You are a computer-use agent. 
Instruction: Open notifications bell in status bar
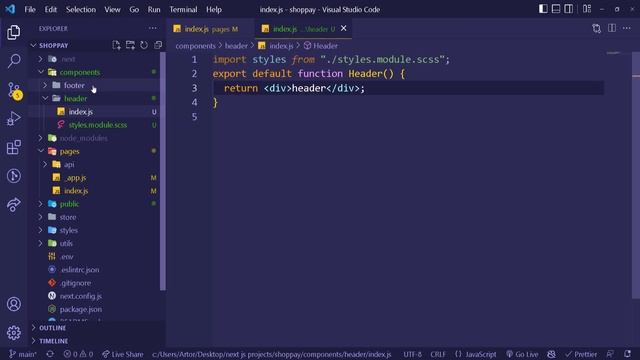pyautogui.click(x=627, y=354)
